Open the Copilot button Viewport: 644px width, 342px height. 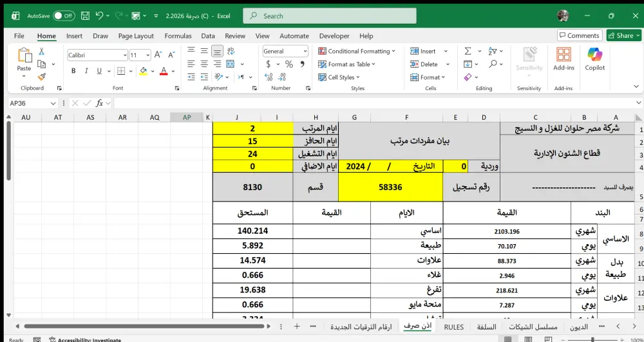[594, 59]
